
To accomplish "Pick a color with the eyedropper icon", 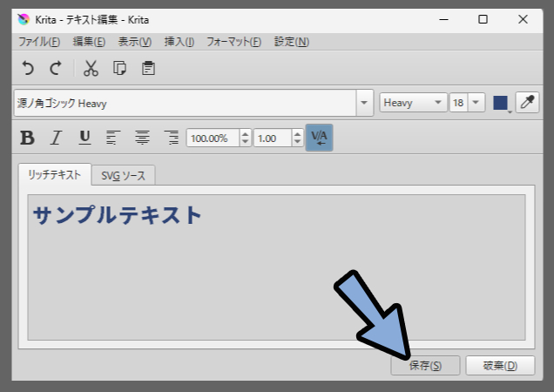I will (527, 103).
